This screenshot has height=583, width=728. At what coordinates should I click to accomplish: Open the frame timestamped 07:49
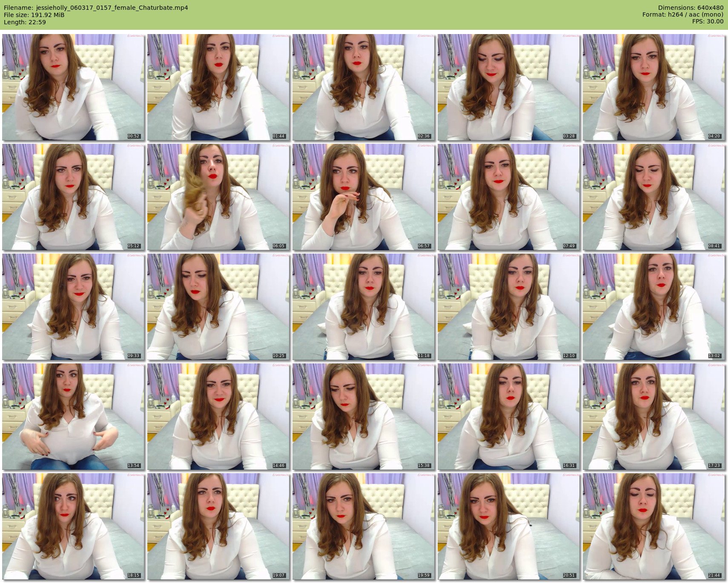point(509,197)
